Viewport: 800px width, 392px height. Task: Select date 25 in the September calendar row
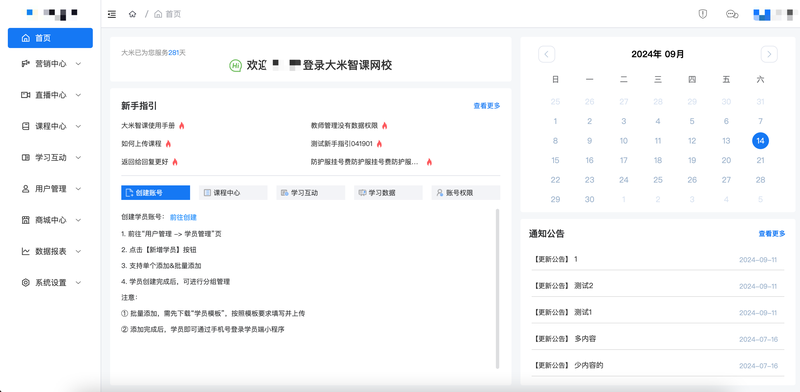658,180
